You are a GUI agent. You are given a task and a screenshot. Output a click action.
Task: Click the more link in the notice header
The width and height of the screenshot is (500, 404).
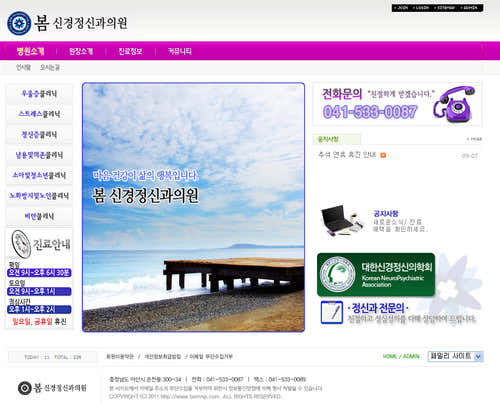tap(475, 139)
